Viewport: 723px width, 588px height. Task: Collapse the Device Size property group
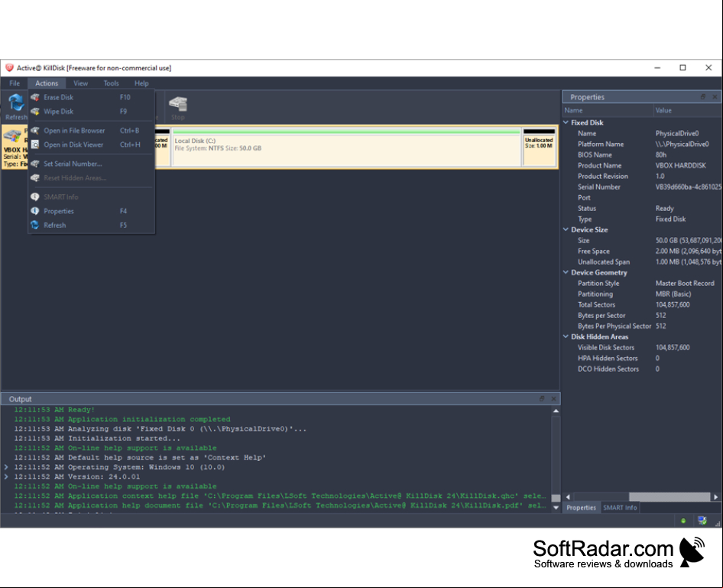pos(566,229)
